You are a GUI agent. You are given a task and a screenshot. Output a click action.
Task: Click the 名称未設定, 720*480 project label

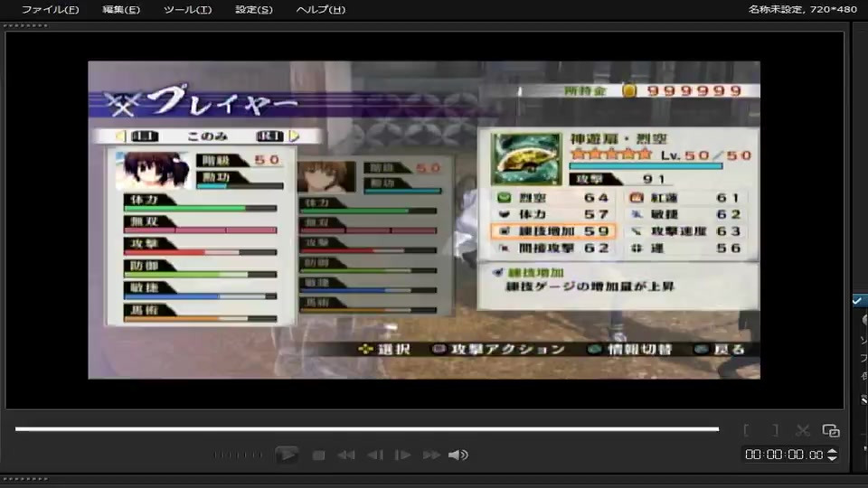click(803, 9)
